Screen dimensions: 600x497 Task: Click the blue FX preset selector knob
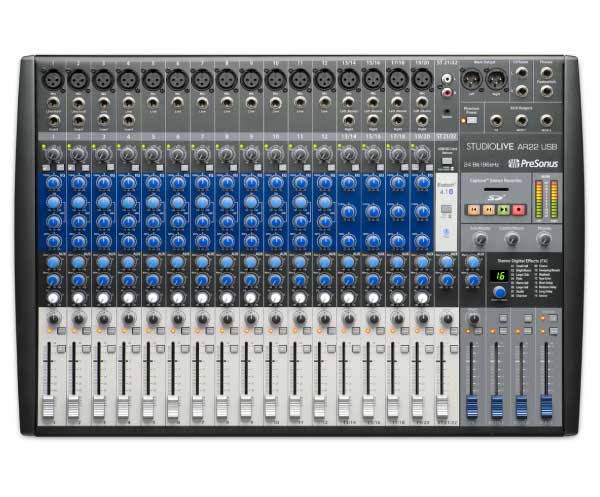[499, 292]
